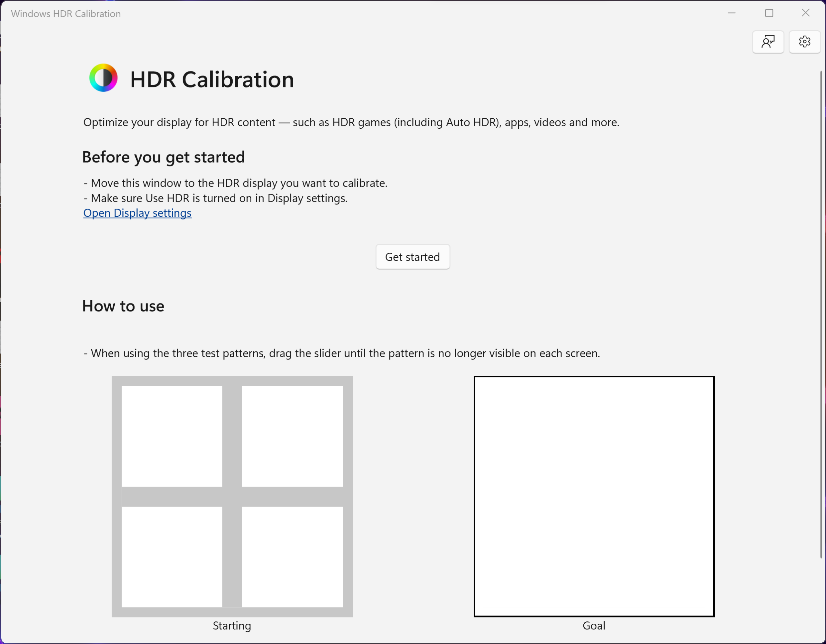Minimize the HDR Calibration window
This screenshot has width=826, height=644.
click(x=731, y=13)
